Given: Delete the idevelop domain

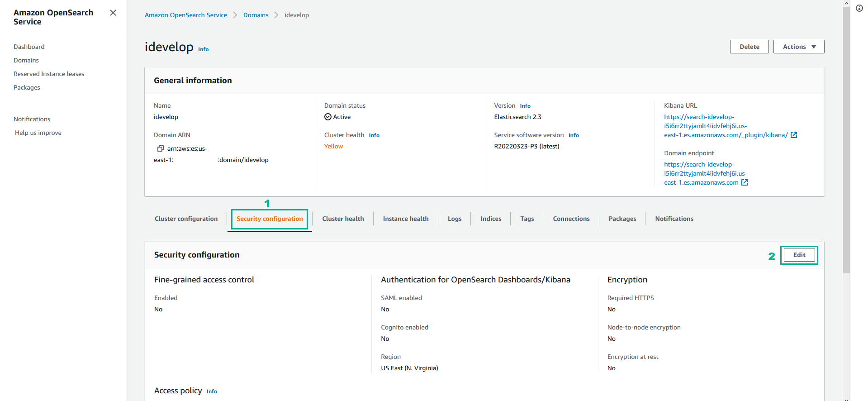Looking at the screenshot, I should [749, 47].
